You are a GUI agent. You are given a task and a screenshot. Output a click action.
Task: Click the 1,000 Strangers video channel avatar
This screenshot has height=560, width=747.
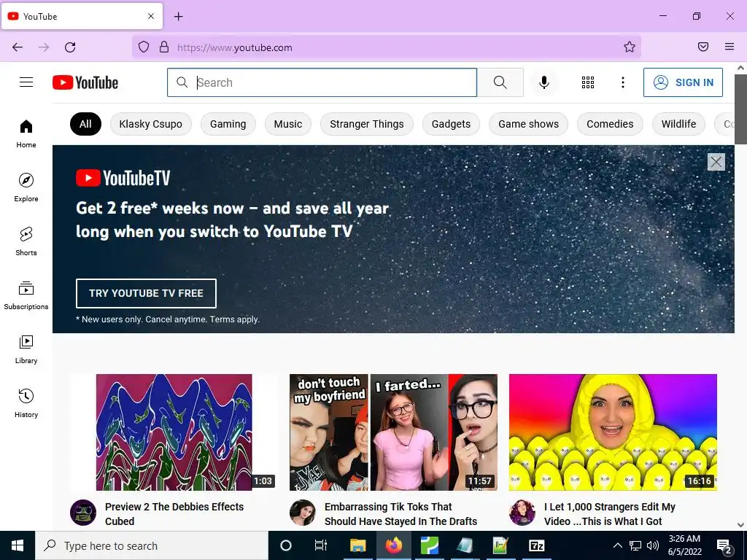522,513
